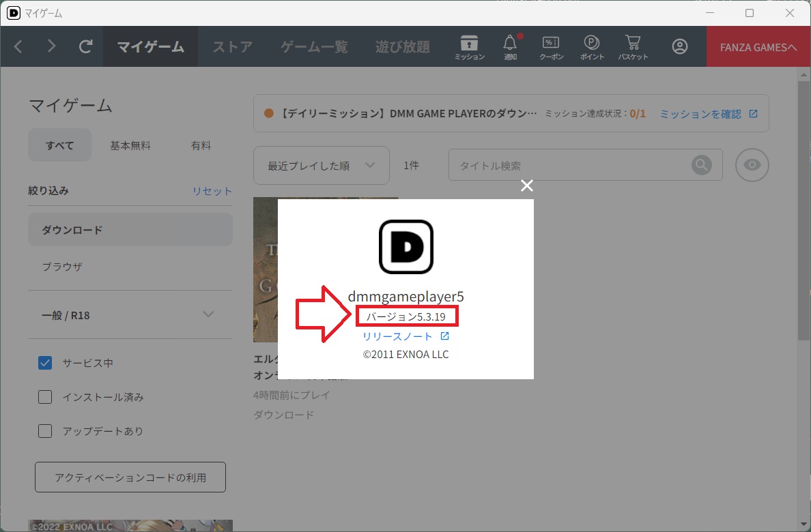The width and height of the screenshot is (811, 532).
Task: Select the 基本無料 filter tab
Action: click(x=130, y=145)
